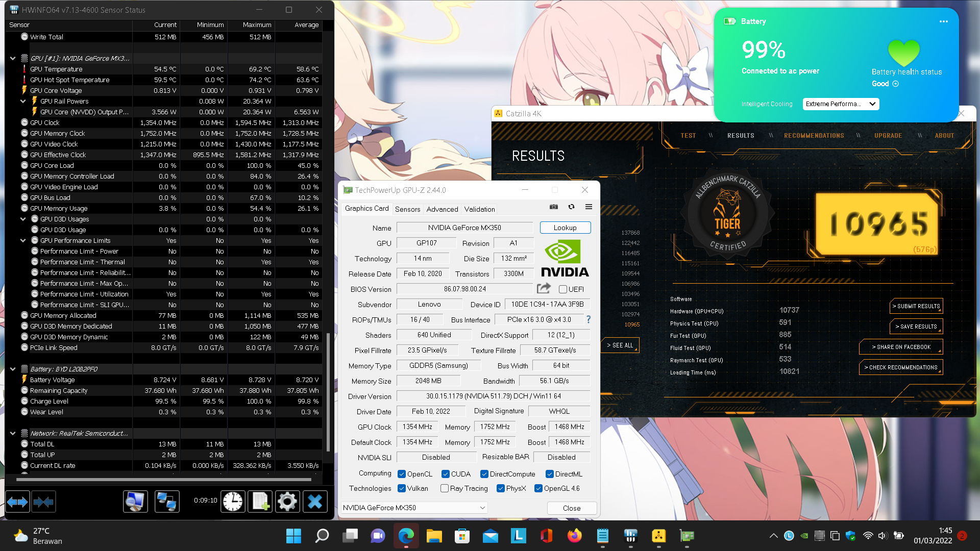Reset the elapsed-time clock icon in HWiNFO
This screenshot has width=980, height=551.
pos(233,502)
